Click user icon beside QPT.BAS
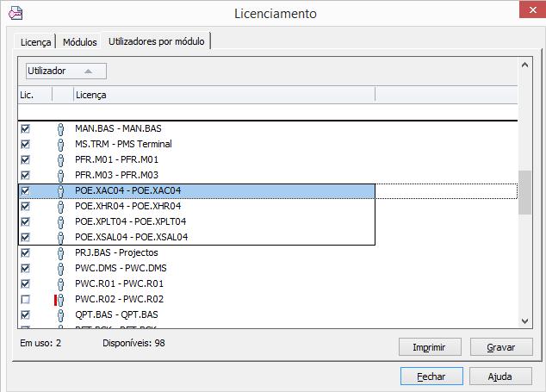This screenshot has height=392, width=546. 61,314
